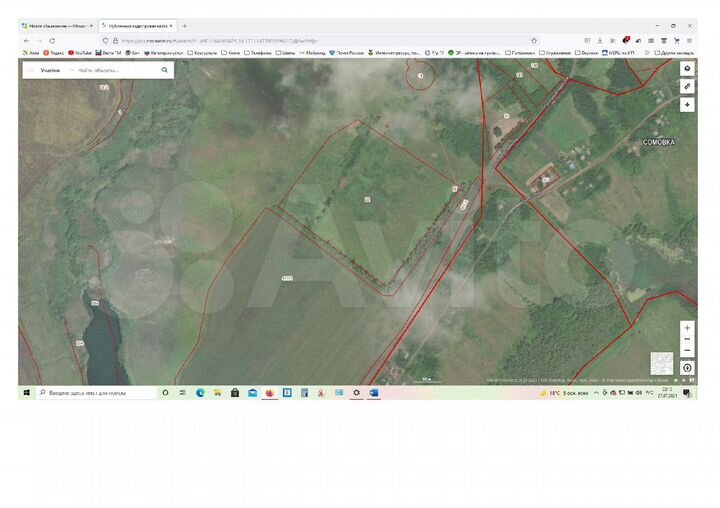Open the Участки search type dropdown
Image resolution: width=720 pixels, height=508 pixels.
(50, 70)
